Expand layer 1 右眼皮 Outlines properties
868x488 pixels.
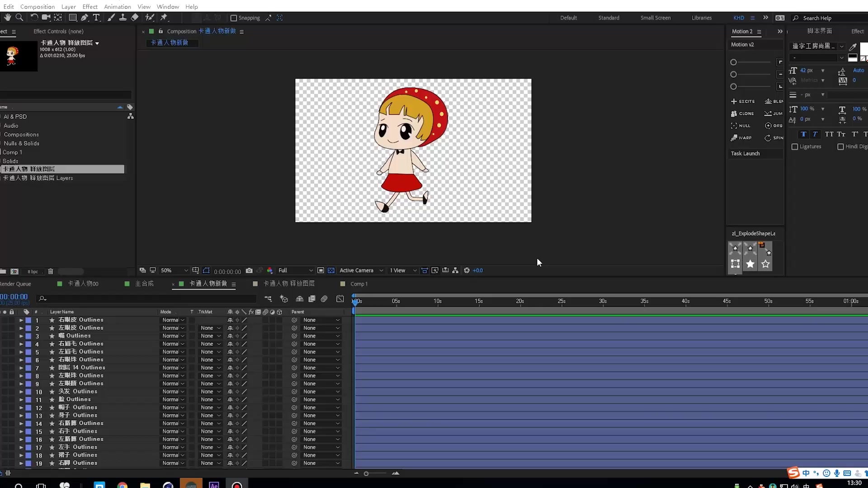point(21,320)
